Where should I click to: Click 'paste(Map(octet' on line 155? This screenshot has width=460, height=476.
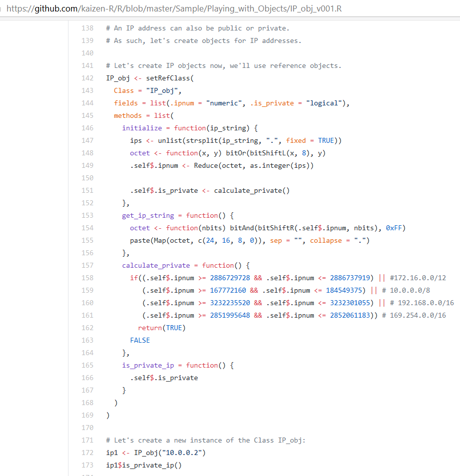tap(160, 240)
